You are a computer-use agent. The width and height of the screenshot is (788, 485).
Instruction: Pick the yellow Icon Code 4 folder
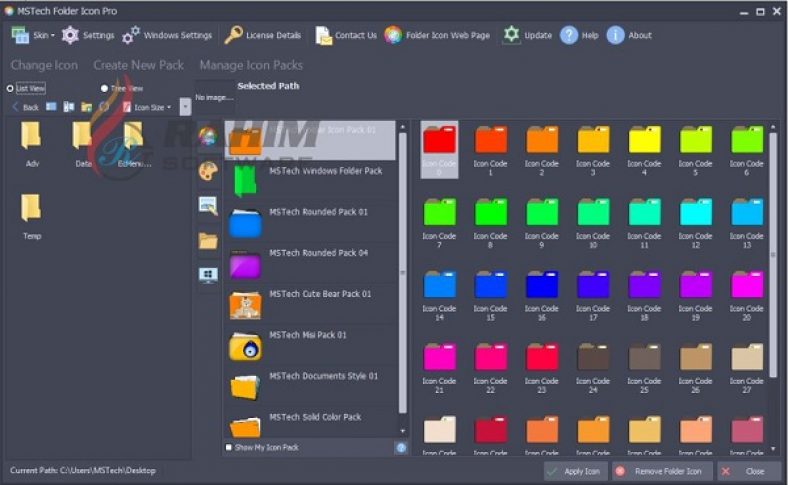[644, 147]
